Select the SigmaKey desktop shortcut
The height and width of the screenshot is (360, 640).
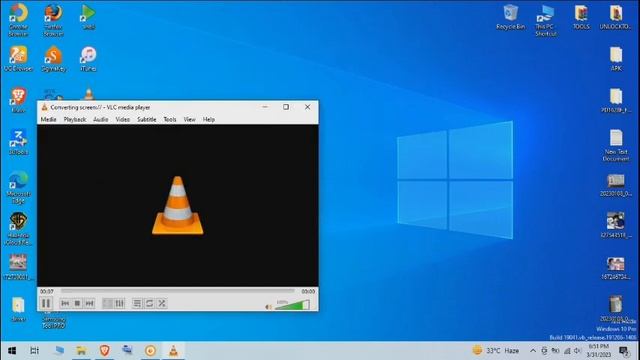tap(53, 59)
